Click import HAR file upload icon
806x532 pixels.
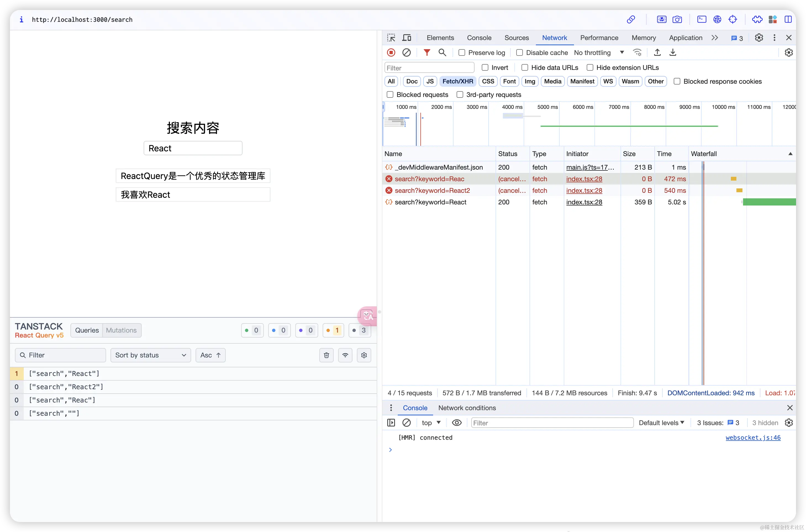point(657,52)
